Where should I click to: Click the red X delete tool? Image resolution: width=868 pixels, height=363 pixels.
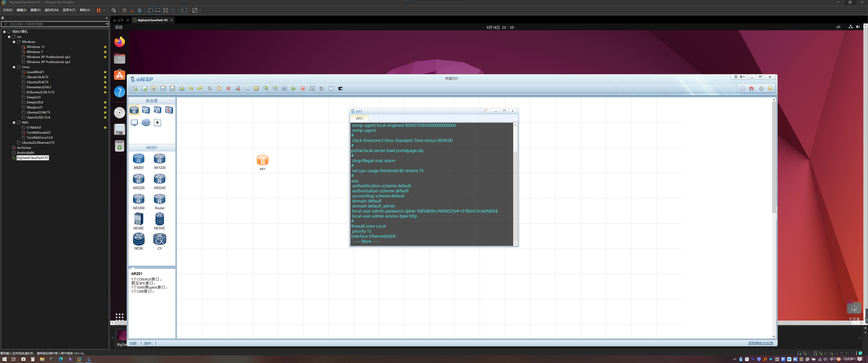(228, 88)
